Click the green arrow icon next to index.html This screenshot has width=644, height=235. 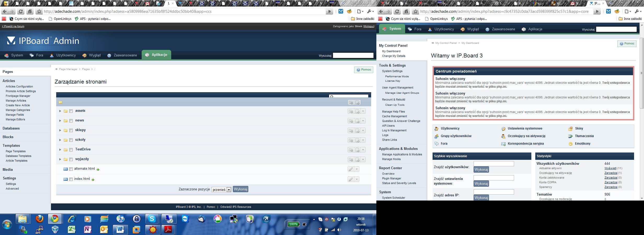pos(93,180)
